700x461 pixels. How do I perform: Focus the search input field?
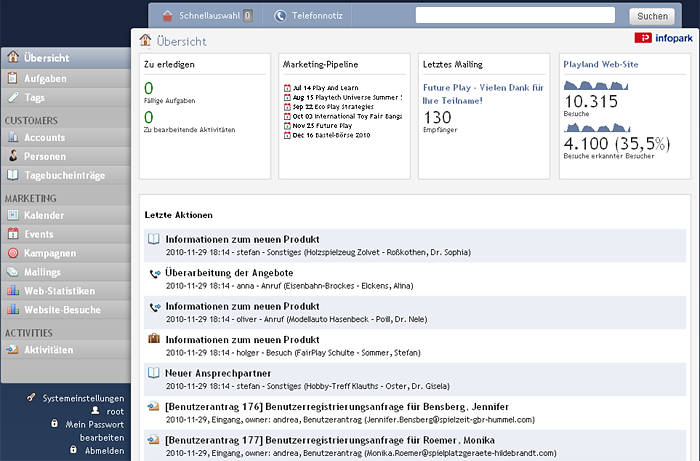click(x=515, y=15)
